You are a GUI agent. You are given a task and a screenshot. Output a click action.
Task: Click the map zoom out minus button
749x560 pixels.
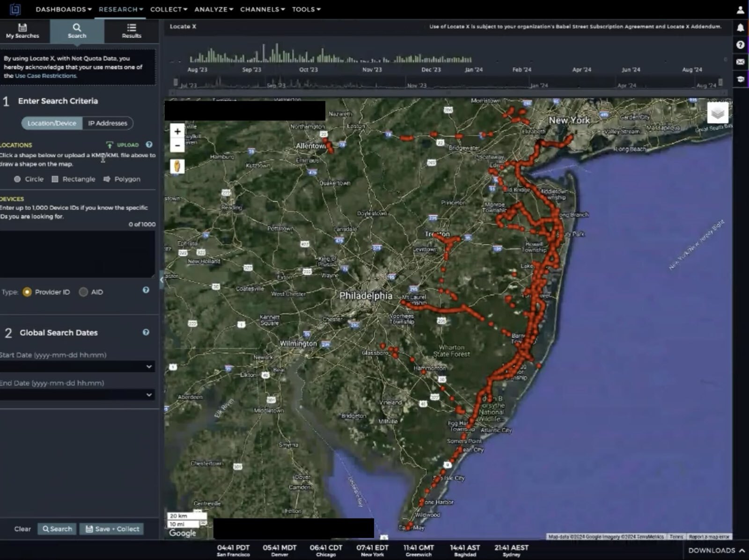click(x=177, y=145)
